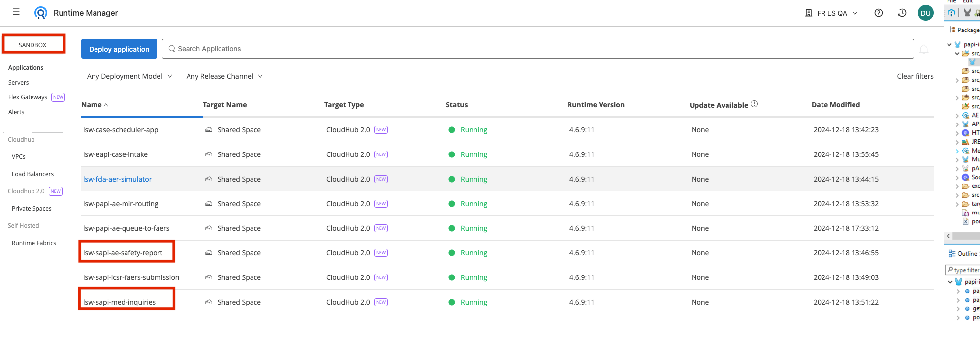Click the cloud icon in lsw-sapi-med-inquiries row
The width and height of the screenshot is (980, 337).
click(x=209, y=302)
